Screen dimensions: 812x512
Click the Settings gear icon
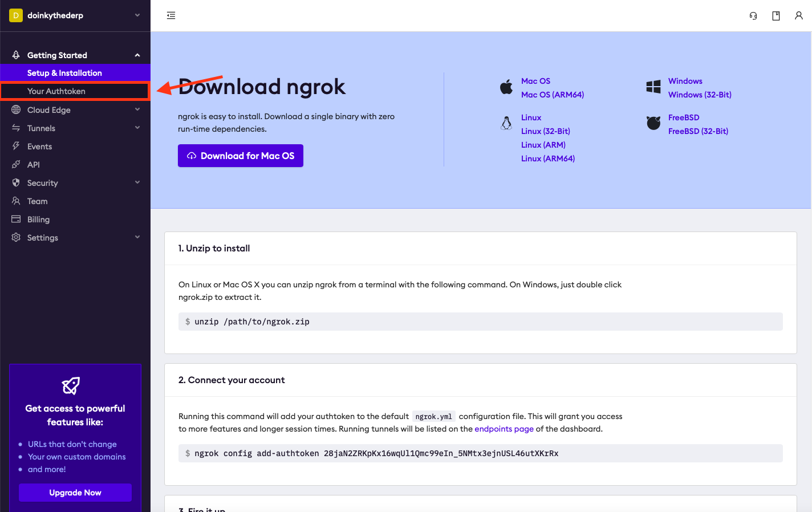click(16, 238)
